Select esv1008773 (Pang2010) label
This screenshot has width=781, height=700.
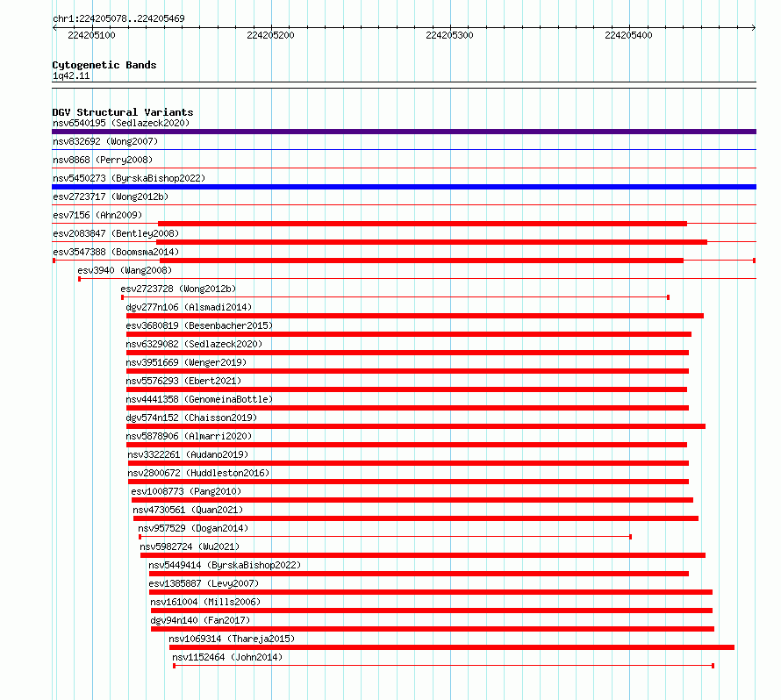click(186, 491)
